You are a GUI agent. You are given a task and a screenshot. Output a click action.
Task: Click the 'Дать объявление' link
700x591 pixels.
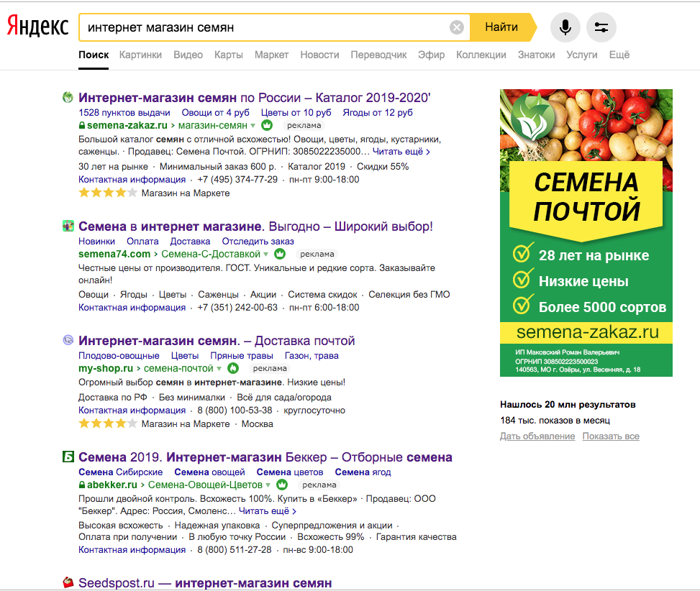click(537, 436)
